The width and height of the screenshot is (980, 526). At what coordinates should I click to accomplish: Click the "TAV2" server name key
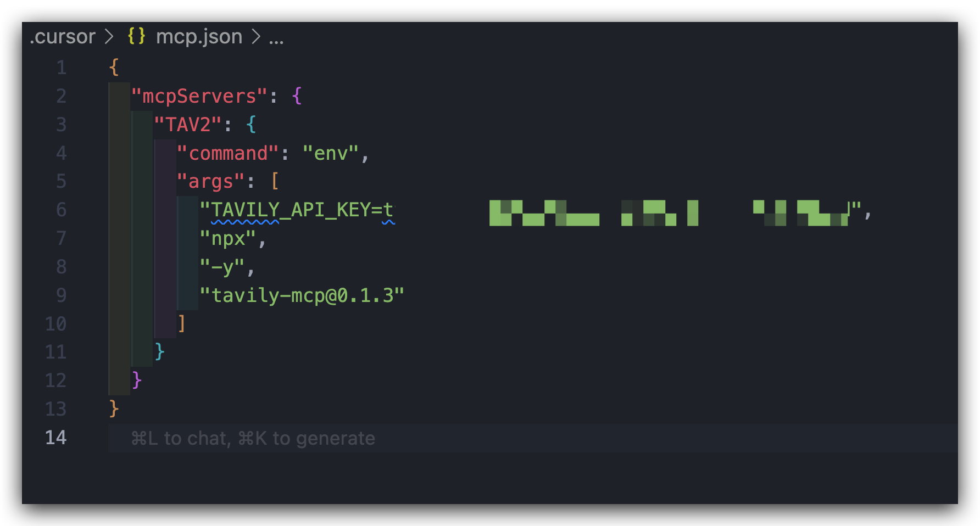188,125
